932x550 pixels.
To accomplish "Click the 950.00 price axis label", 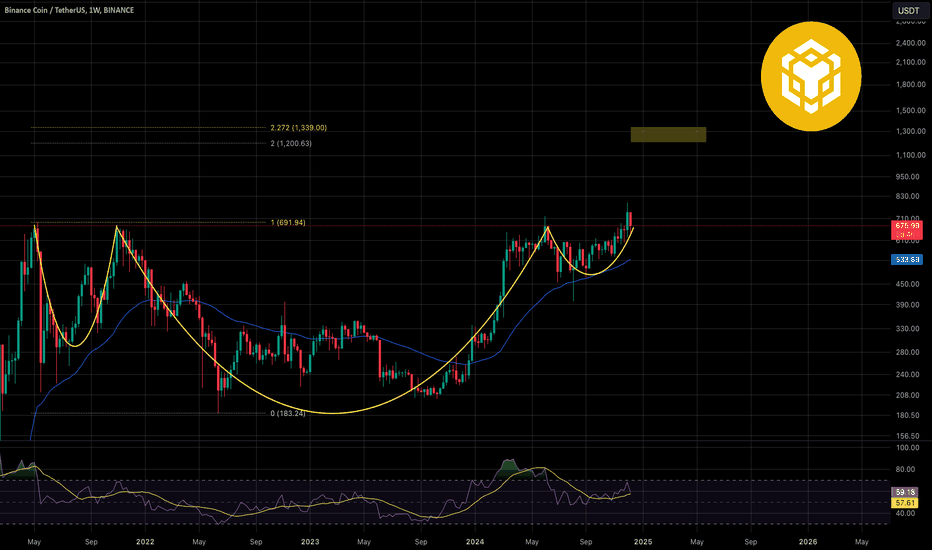I will click(x=908, y=177).
